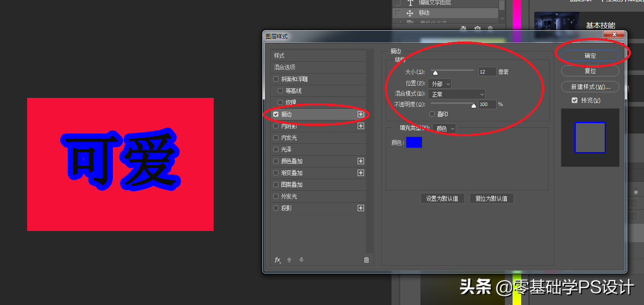Uncheck the 预览 preview checkbox
Viewport: 644px width, 305px height.
click(574, 100)
